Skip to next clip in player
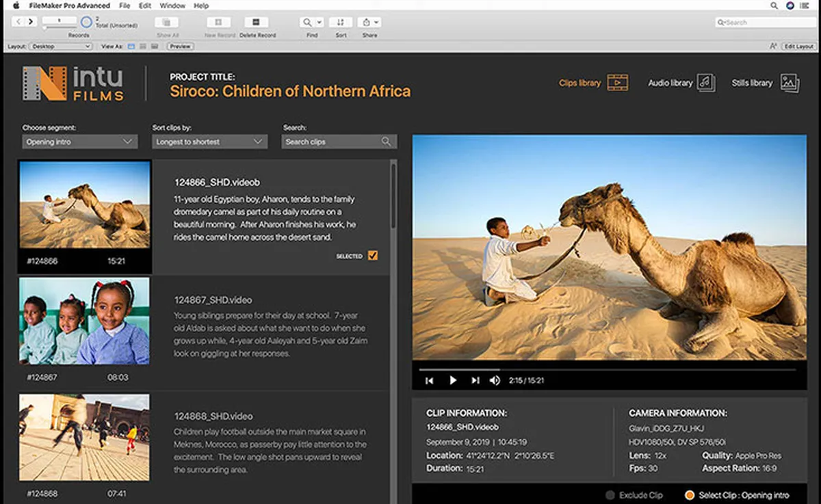 coord(475,380)
